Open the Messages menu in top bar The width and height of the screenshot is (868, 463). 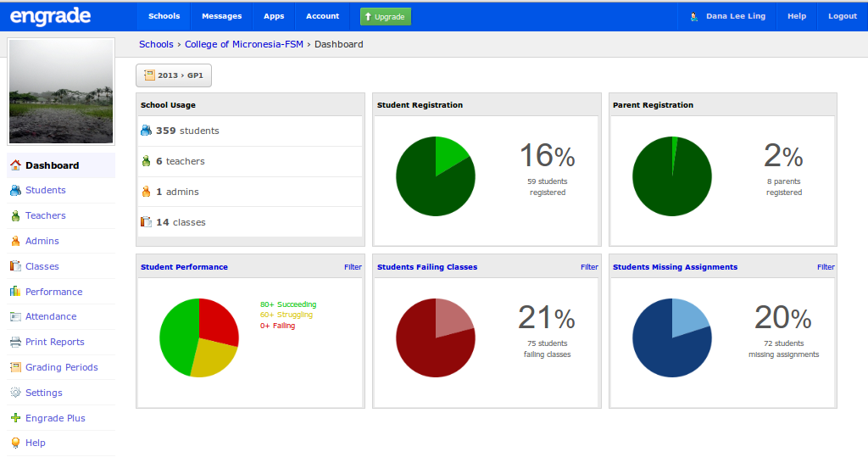point(221,16)
